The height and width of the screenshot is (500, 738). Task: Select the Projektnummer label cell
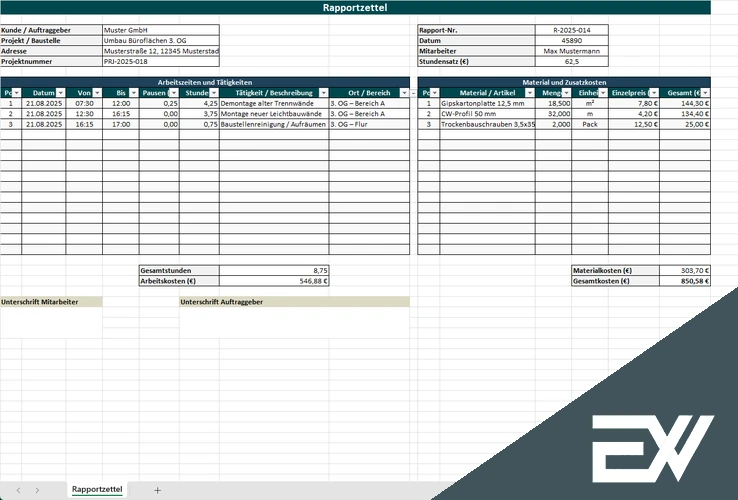[51, 61]
